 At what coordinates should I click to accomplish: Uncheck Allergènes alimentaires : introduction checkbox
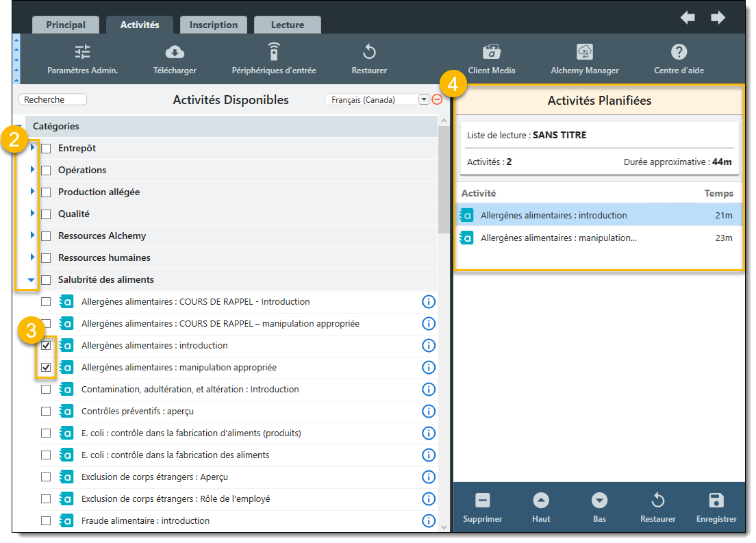click(x=46, y=346)
